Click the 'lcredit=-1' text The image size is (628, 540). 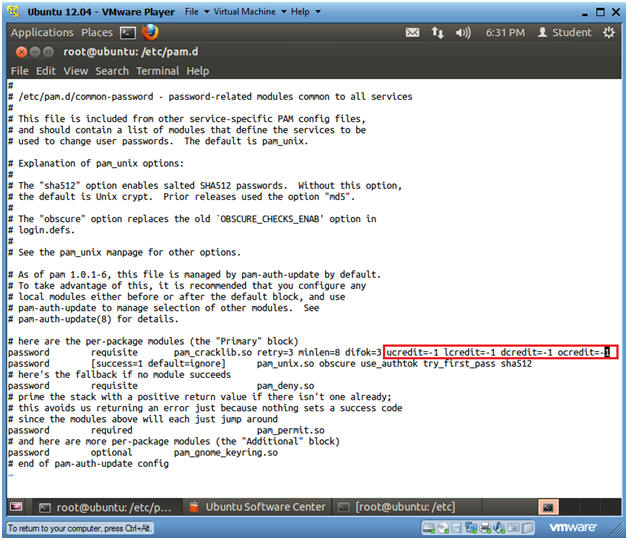pos(469,353)
